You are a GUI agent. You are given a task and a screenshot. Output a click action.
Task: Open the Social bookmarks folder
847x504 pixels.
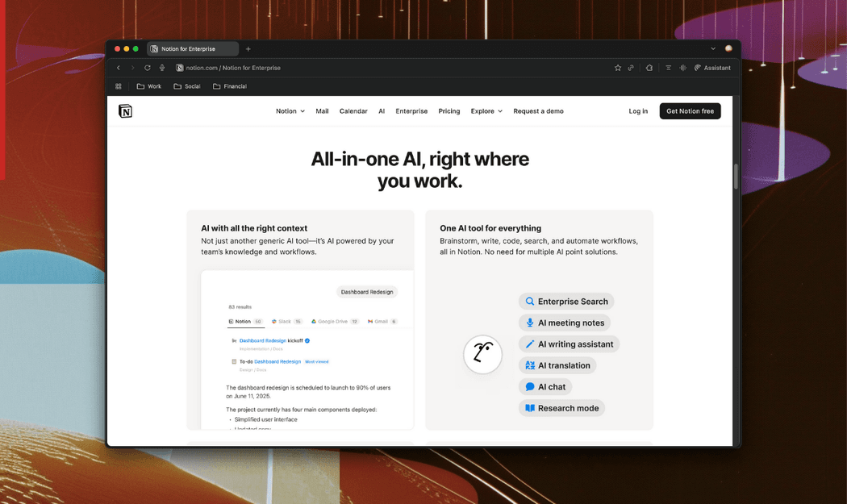click(187, 86)
